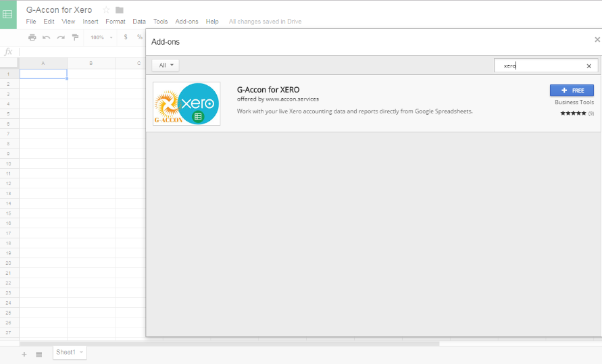Open the Insert menu
This screenshot has width=602, height=364.
pyautogui.click(x=91, y=22)
